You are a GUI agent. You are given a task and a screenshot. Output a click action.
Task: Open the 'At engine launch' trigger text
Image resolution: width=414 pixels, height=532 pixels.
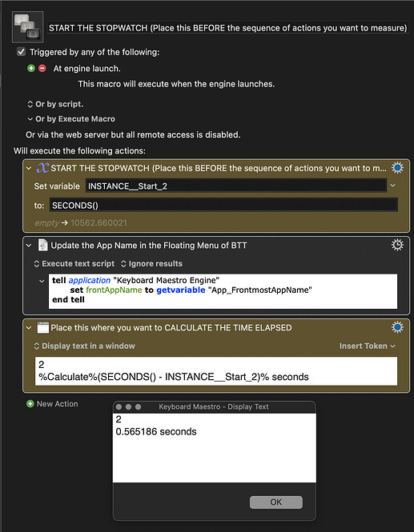(87, 69)
